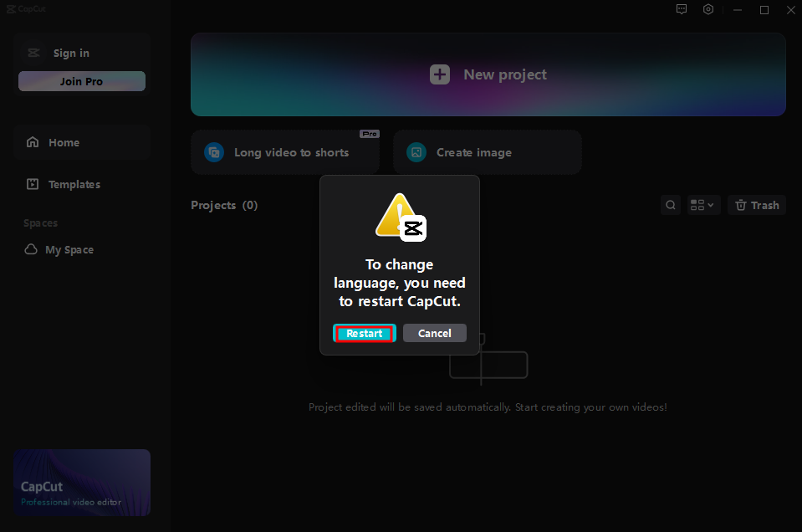Click the Projects (0) heading
Screen dimensions: 802x532
coord(224,205)
